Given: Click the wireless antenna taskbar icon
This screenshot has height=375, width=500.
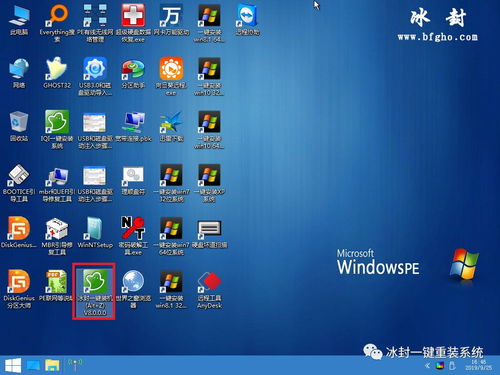Looking at the screenshot, I should [75, 365].
